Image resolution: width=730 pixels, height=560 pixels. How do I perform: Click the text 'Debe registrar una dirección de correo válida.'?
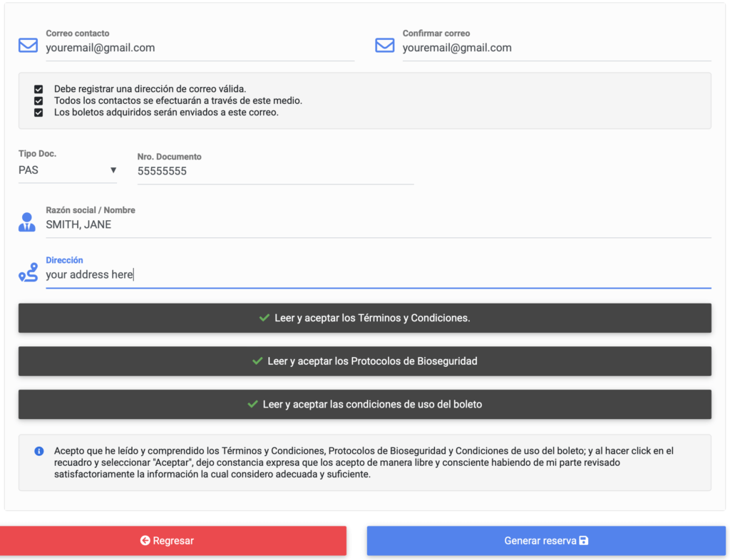(150, 89)
